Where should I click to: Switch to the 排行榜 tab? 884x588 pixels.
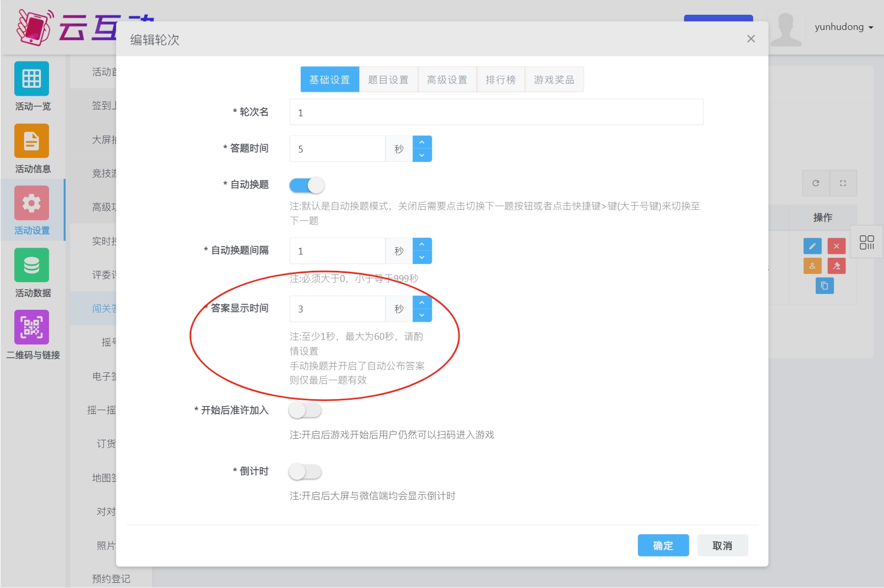pos(501,79)
